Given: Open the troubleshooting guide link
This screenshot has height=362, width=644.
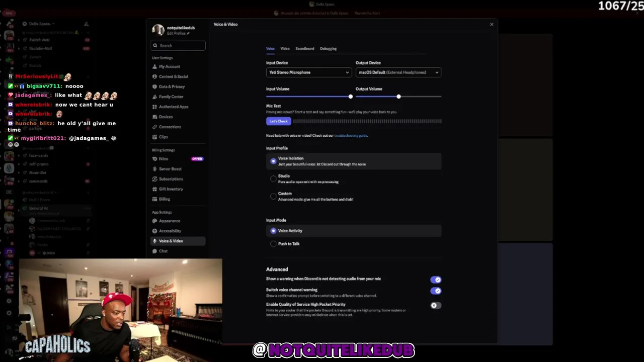Looking at the screenshot, I should tap(351, 136).
